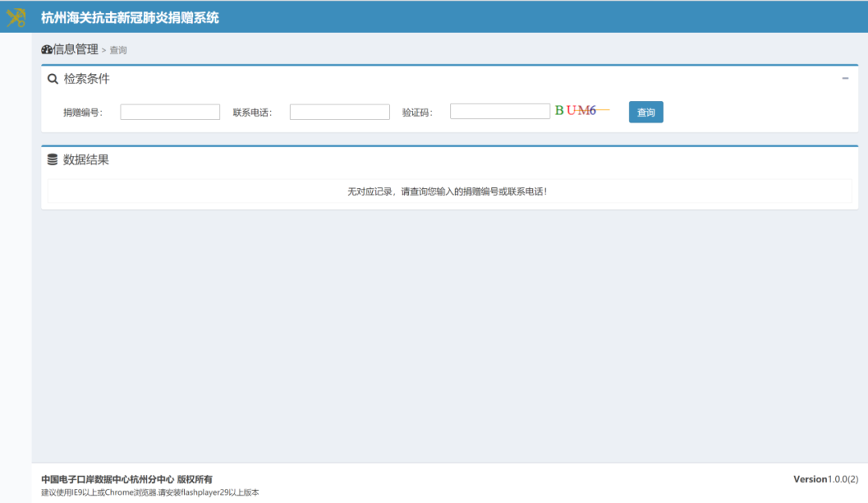Click the 捐赠编号 field label

click(x=84, y=112)
